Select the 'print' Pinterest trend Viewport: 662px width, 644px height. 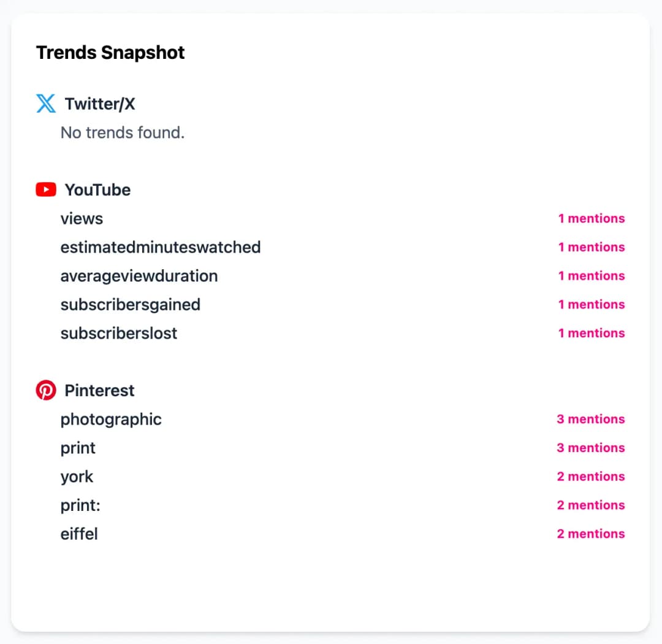pos(78,448)
